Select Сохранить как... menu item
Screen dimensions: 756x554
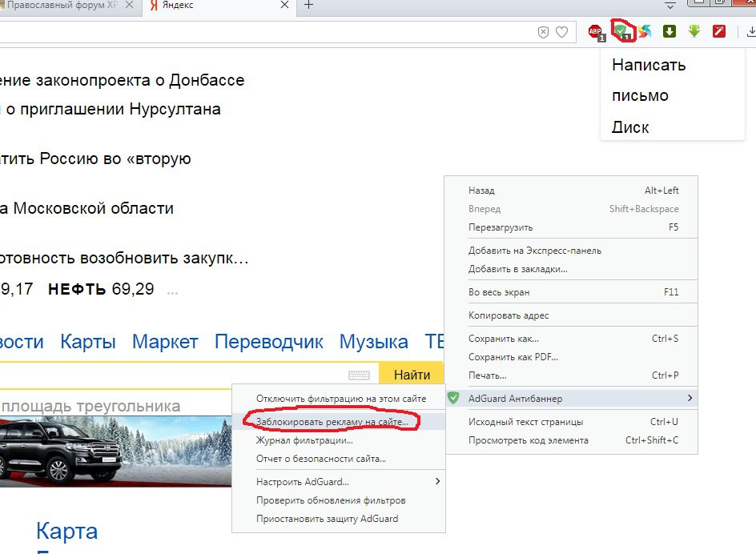[573, 339]
